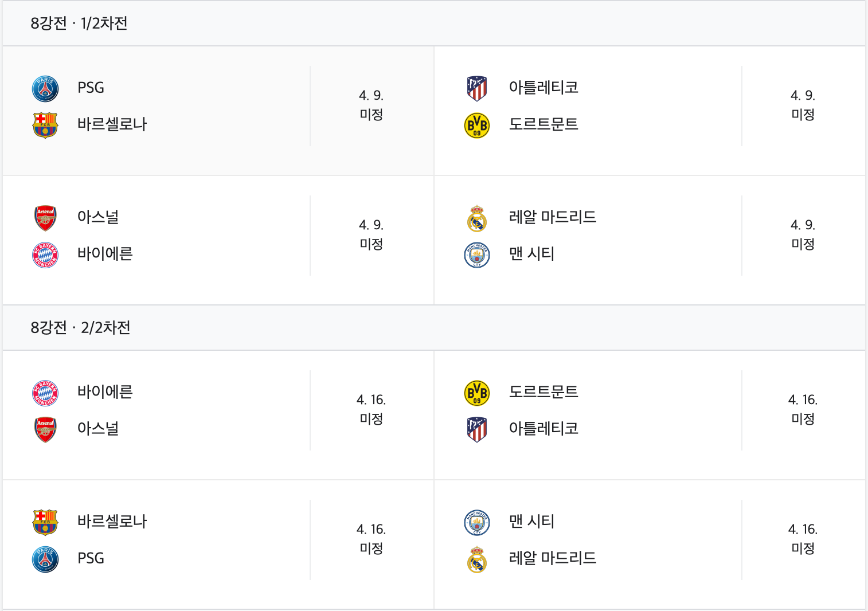Open the 4. 9. 미정 schedule for PSG vs 바르셀로나
868x611 pixels.
[372, 105]
